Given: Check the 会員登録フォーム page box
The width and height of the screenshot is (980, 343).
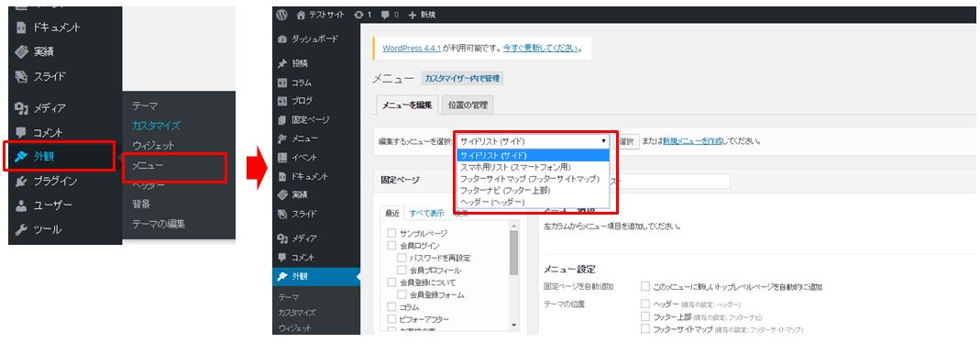Looking at the screenshot, I should point(402,295).
